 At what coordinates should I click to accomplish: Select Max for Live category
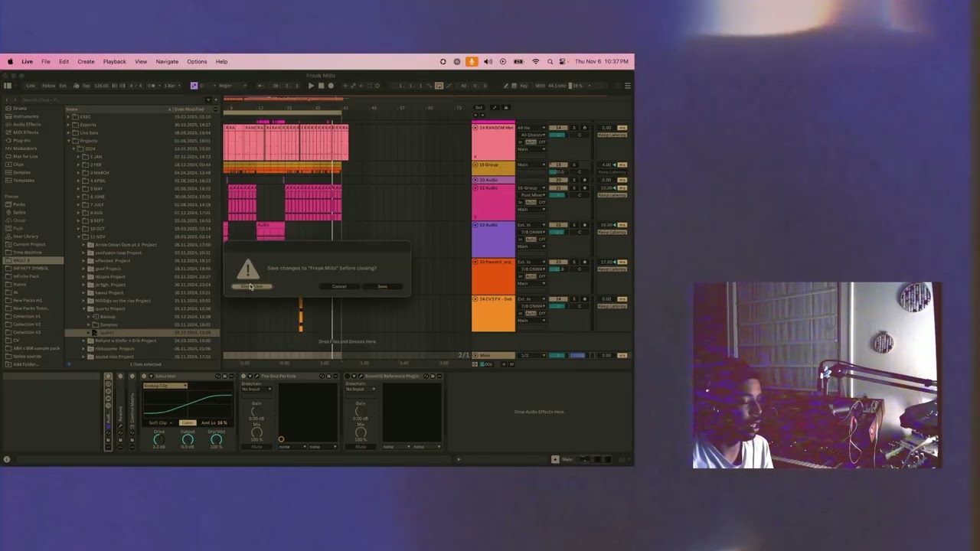(x=24, y=156)
